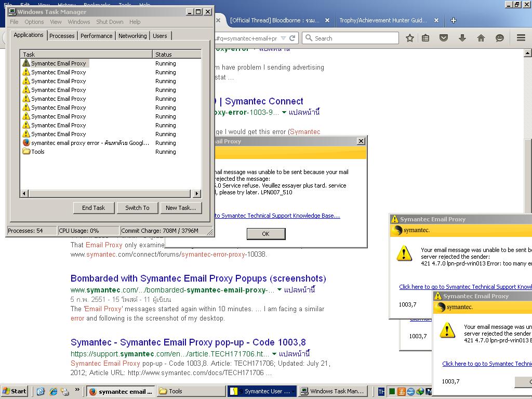Click the reload icon in the address bar

292,38
